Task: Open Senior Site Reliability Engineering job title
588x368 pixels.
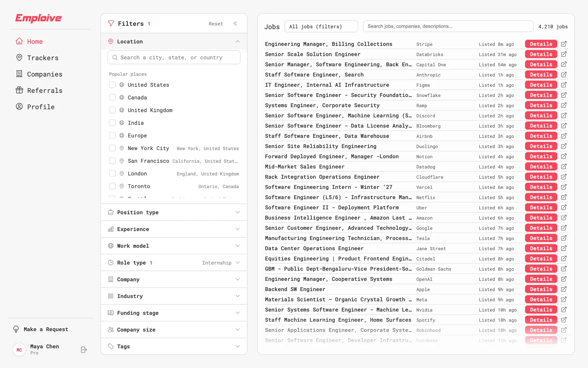Action: pyautogui.click(x=320, y=146)
